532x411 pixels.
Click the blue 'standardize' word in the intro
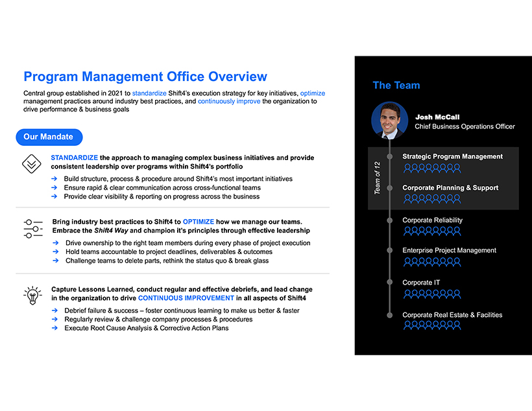[149, 93]
